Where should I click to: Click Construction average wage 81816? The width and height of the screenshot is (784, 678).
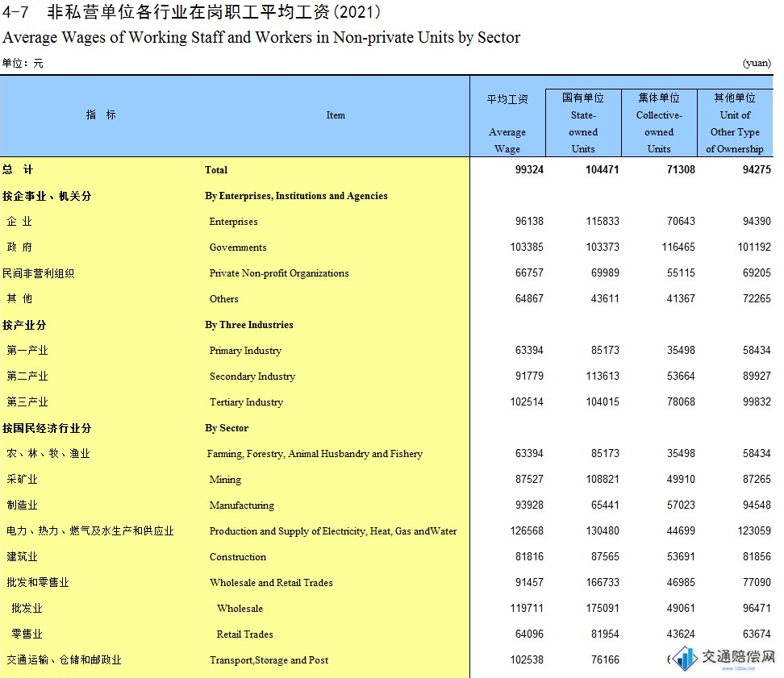529,556
